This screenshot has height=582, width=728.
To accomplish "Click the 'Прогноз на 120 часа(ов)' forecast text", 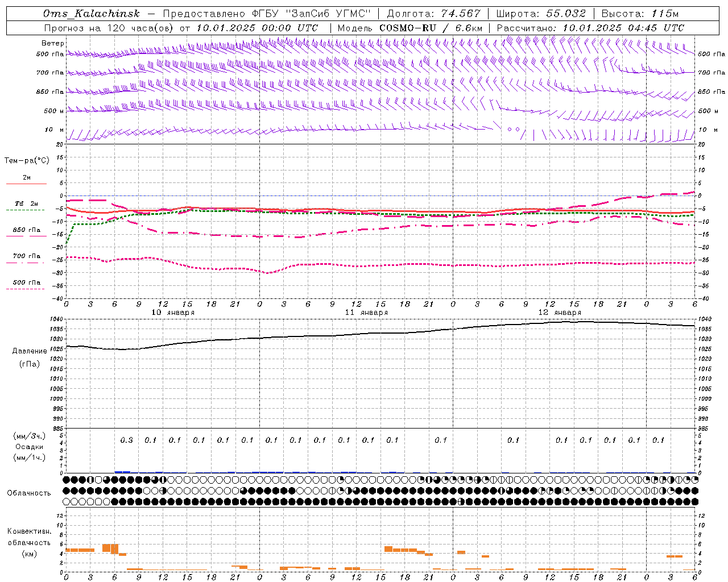I will [x=109, y=28].
